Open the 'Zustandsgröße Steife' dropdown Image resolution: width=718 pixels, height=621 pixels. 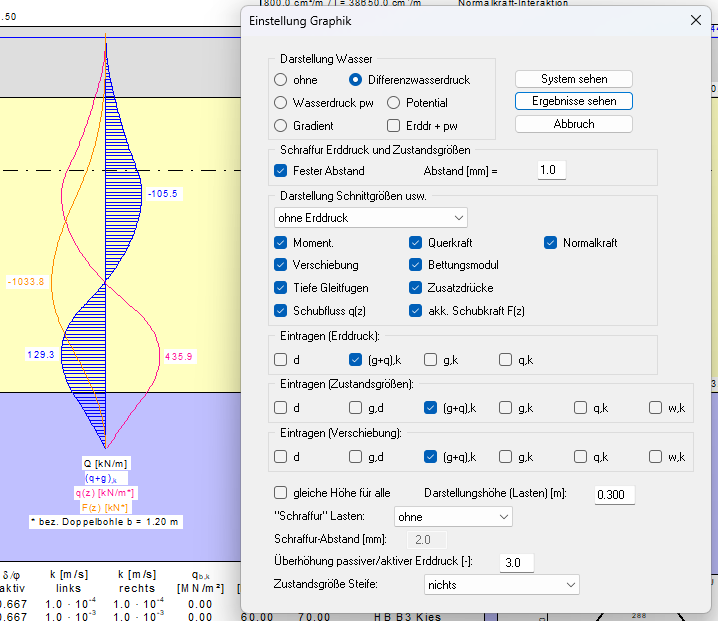click(500, 584)
